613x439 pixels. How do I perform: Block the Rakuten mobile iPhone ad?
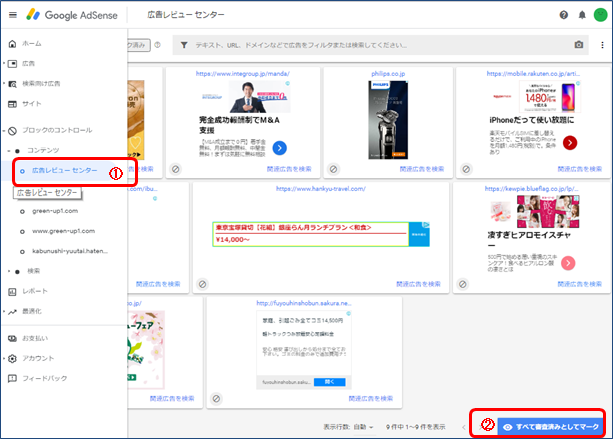pos(466,169)
